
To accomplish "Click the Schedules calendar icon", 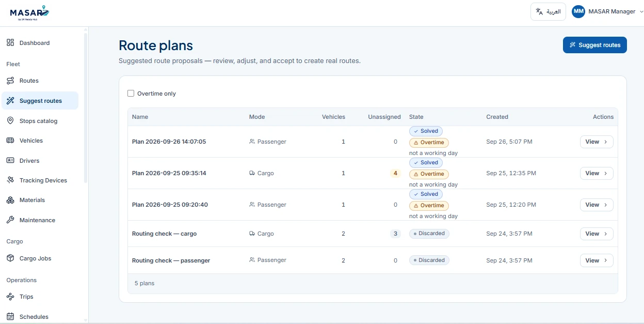I will tap(10, 317).
